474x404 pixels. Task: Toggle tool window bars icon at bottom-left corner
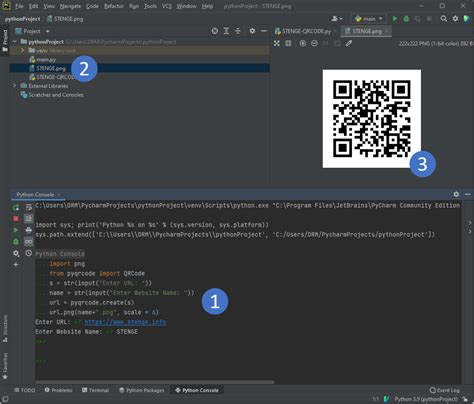click(5, 399)
